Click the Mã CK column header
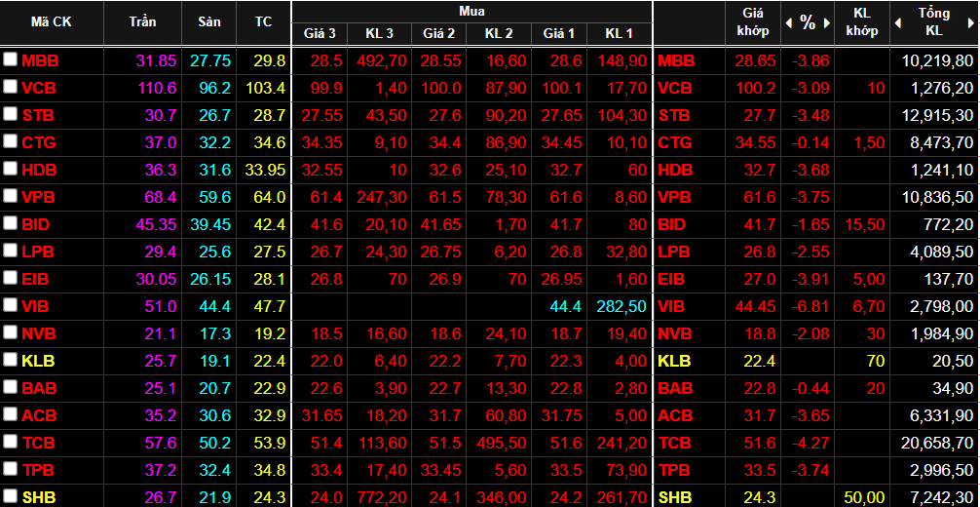The width and height of the screenshot is (980, 507). click(x=51, y=22)
